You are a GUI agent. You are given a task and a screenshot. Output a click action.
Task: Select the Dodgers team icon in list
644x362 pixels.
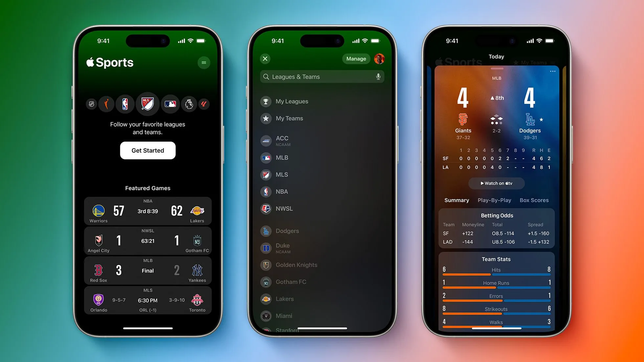click(x=265, y=231)
